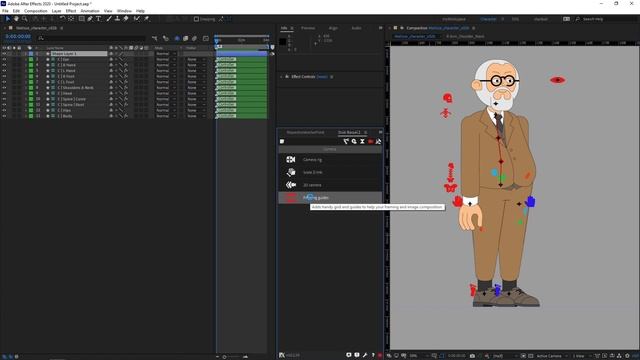Open the Active Camera view dropdown
640x360 pixels.
click(x=551, y=356)
